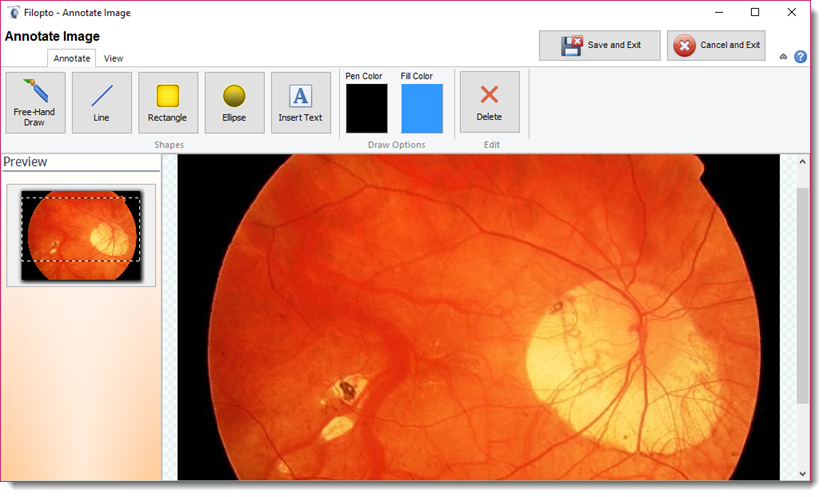The width and height of the screenshot is (826, 497).
Task: Switch to the Annotate tab
Action: pos(72,59)
